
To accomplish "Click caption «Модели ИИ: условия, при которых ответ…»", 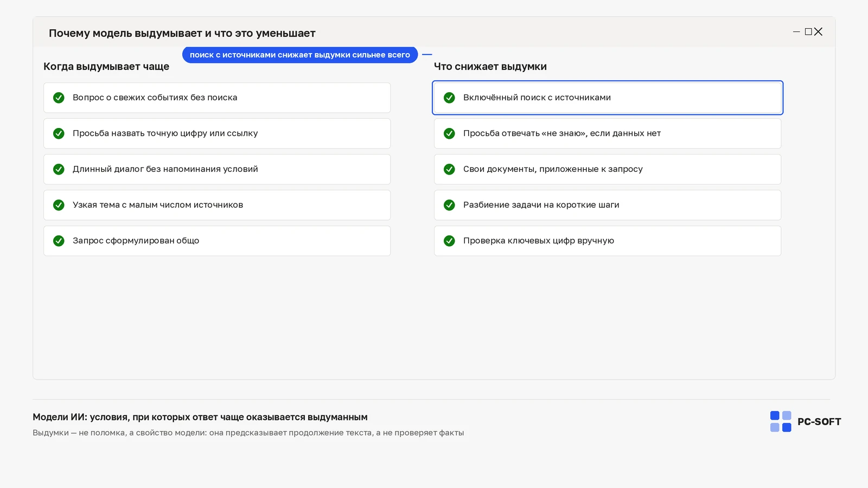I will 200,417.
